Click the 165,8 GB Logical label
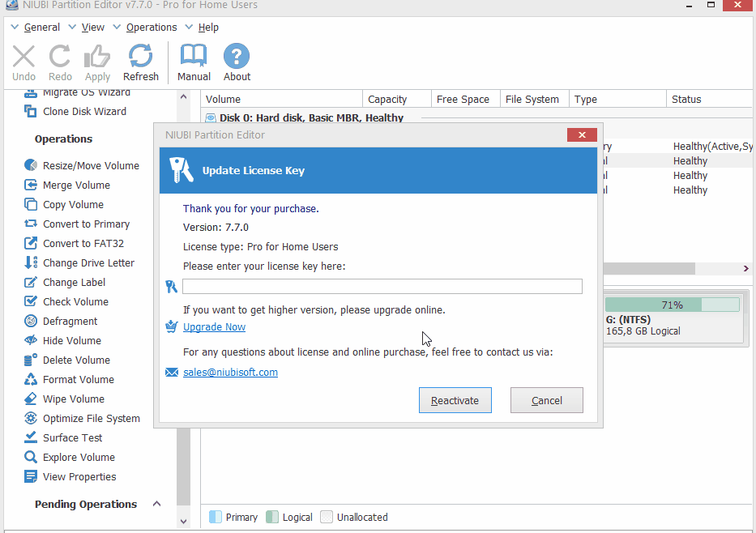The width and height of the screenshot is (756, 533). pos(643,331)
